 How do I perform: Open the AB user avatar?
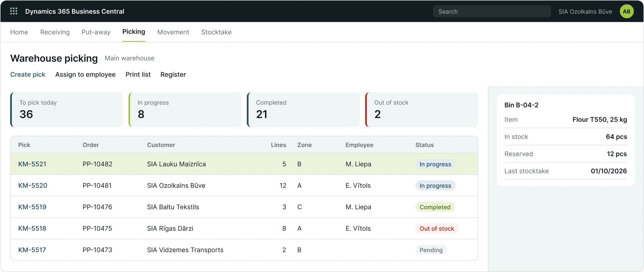[x=626, y=11]
